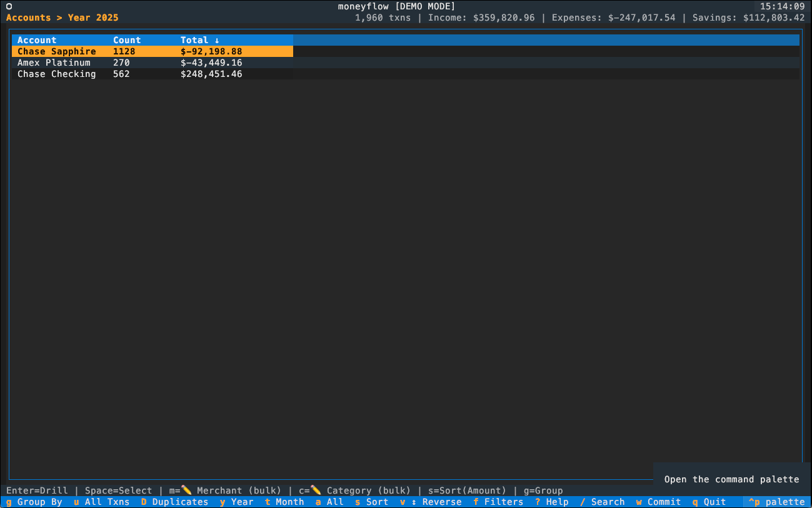This screenshot has height=508, width=812.
Task: Select the Chase Sapphire row
Action: tap(153, 51)
